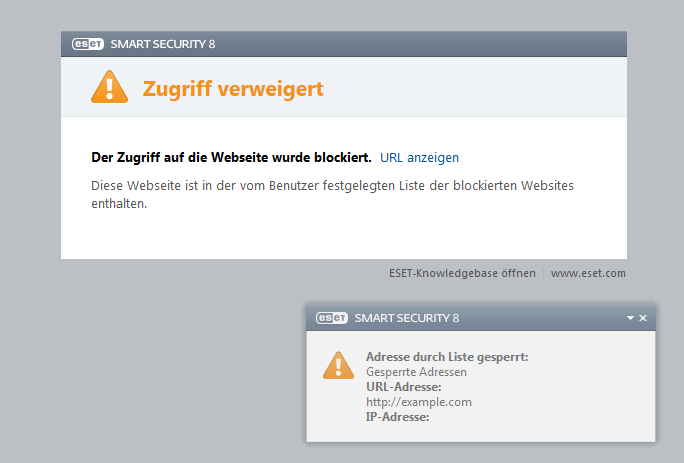Viewport: 684px width, 463px height.
Task: Click the ESET logo in the main header
Action: (x=88, y=44)
